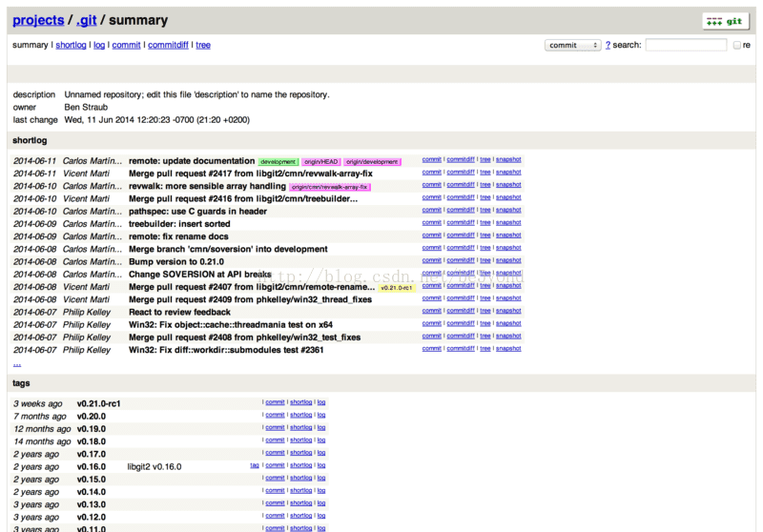Switch to the commit navigation item
Image resolution: width=763 pixels, height=532 pixels.
[126, 45]
